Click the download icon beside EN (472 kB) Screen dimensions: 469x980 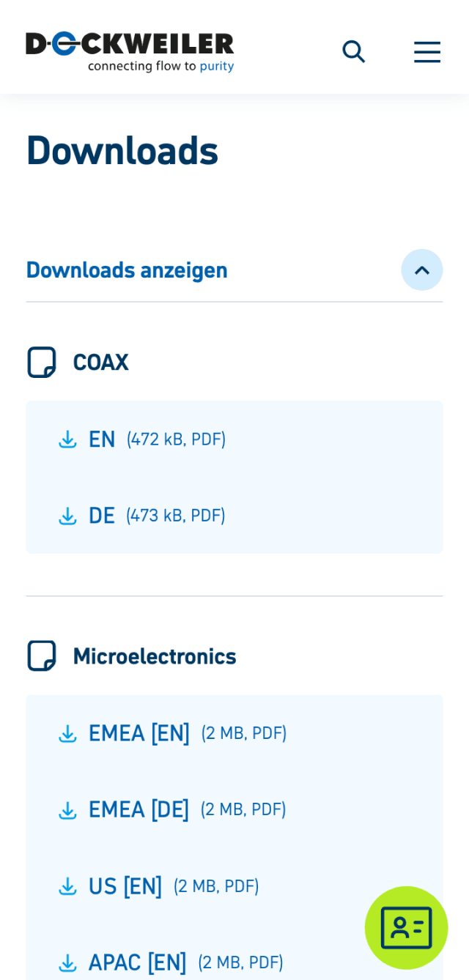(68, 439)
